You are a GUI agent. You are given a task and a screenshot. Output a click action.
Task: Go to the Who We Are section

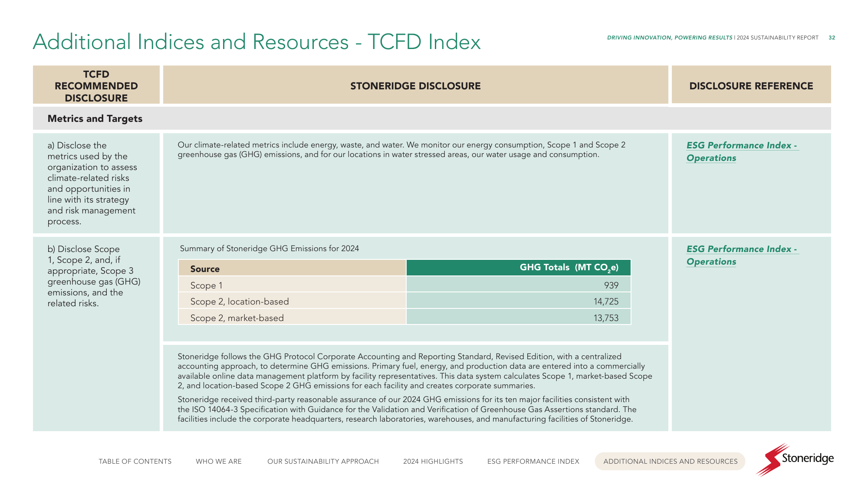tap(219, 461)
